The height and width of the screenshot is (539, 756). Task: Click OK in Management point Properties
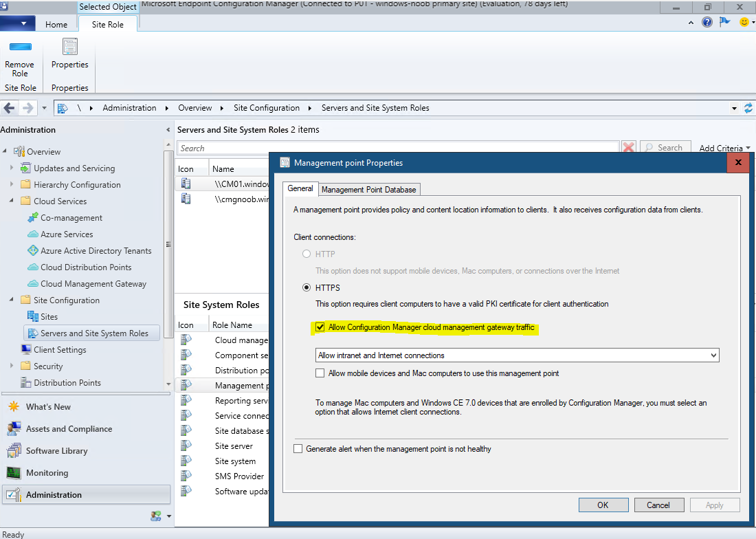click(x=603, y=505)
